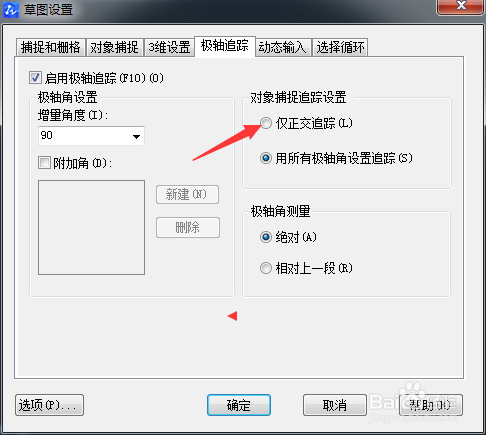Click the 取消 button

[335, 405]
